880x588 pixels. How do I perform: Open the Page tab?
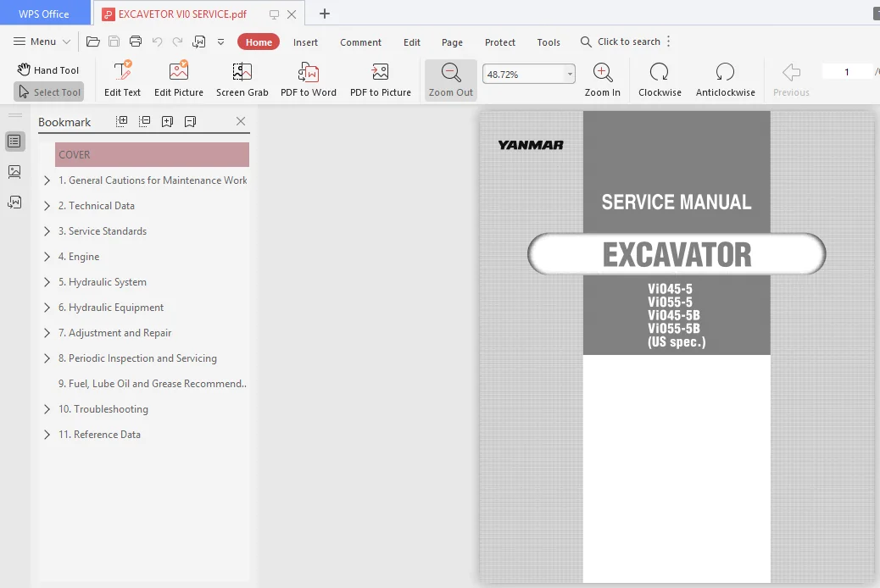tap(452, 42)
